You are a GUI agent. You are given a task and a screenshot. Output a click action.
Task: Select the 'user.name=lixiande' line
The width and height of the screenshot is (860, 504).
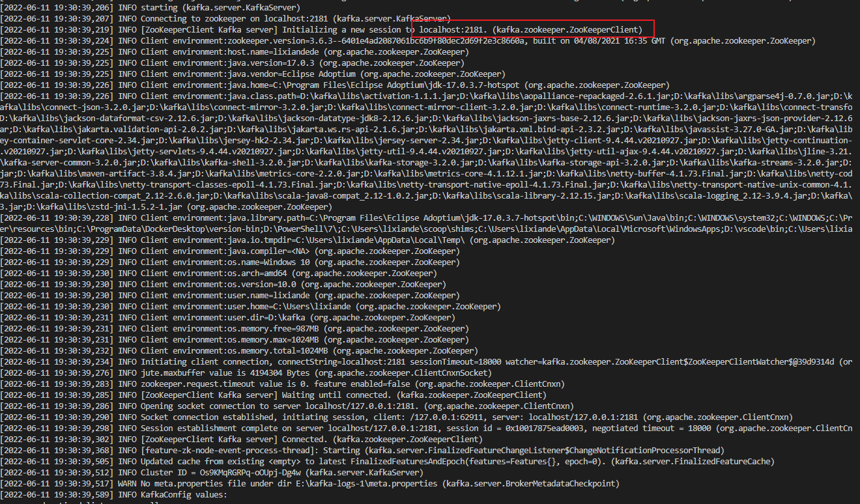pyautogui.click(x=229, y=295)
